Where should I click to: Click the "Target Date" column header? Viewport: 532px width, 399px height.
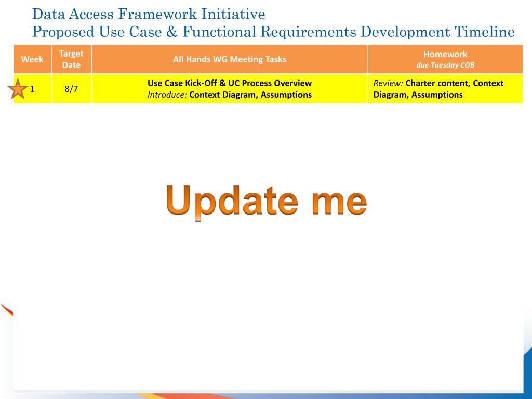(71, 59)
